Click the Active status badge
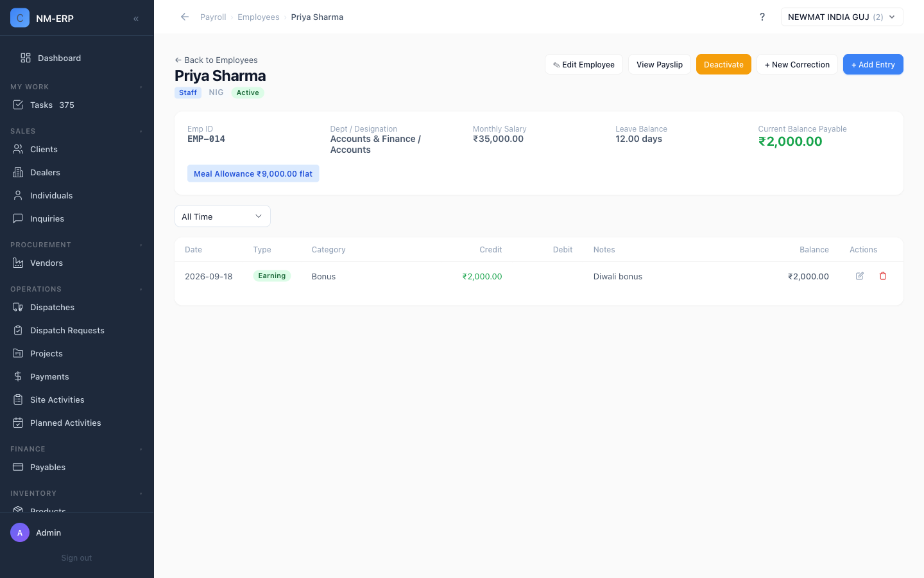 click(248, 92)
